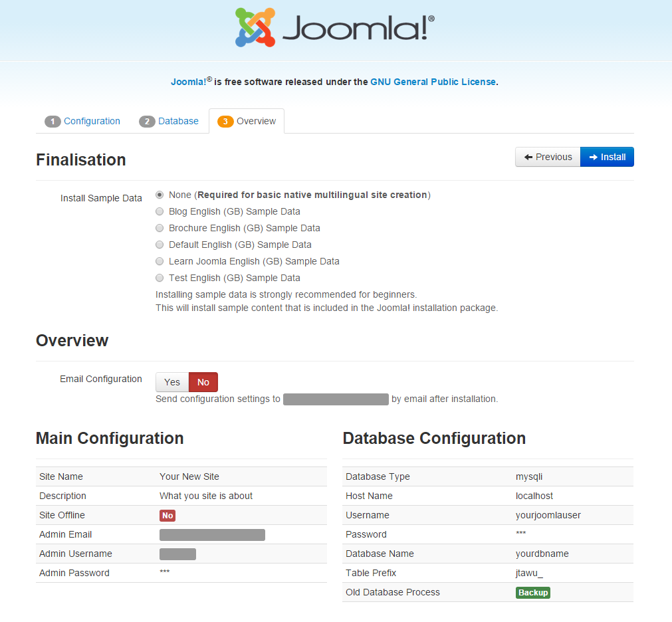672x622 pixels.
Task: Set Email Configuration to No
Action: pos(203,382)
